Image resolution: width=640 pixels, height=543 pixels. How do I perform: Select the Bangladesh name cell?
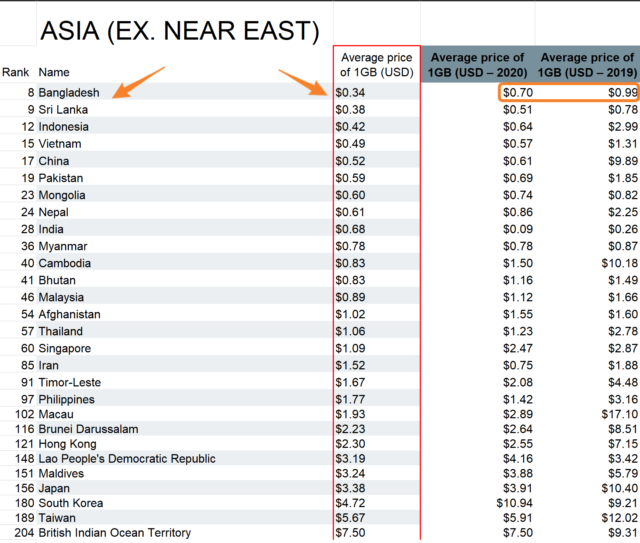(x=69, y=93)
